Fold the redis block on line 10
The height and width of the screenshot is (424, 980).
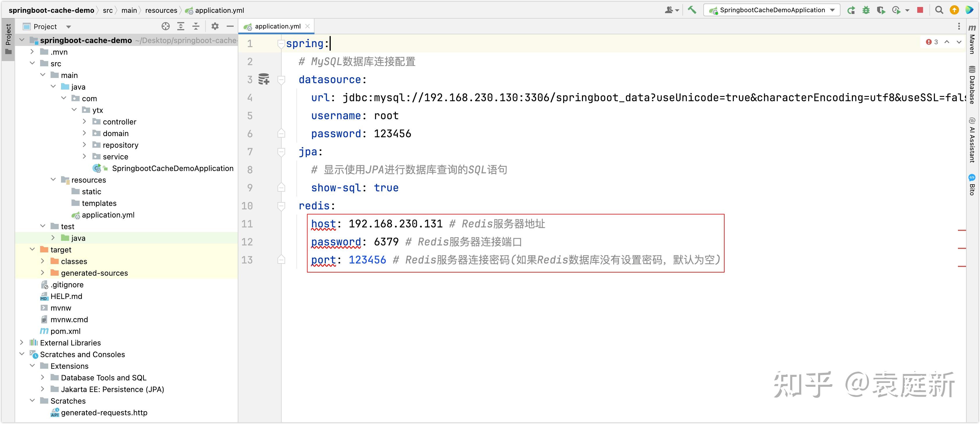281,206
